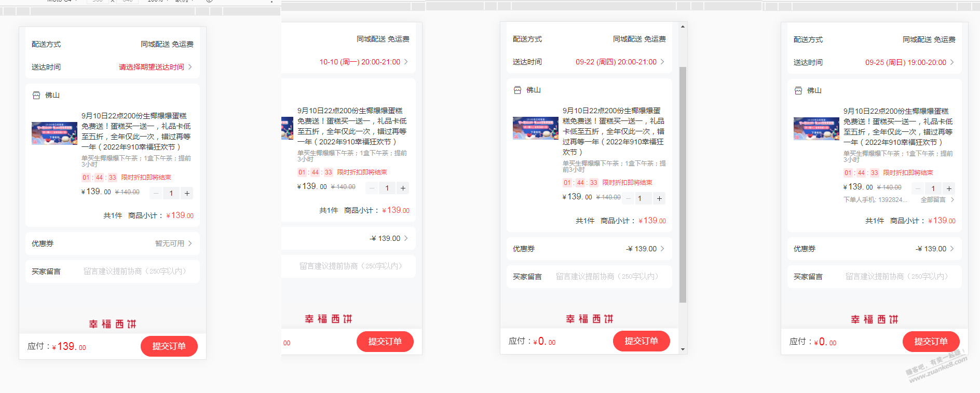Decrease quantity in the 10-10 order panel
This screenshot has height=393, width=980.
point(372,188)
